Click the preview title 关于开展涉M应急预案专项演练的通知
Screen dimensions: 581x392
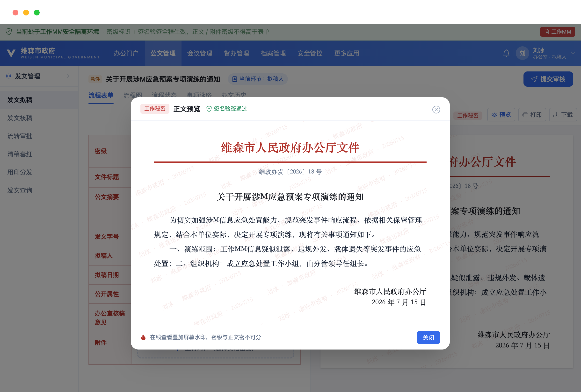coord(290,197)
